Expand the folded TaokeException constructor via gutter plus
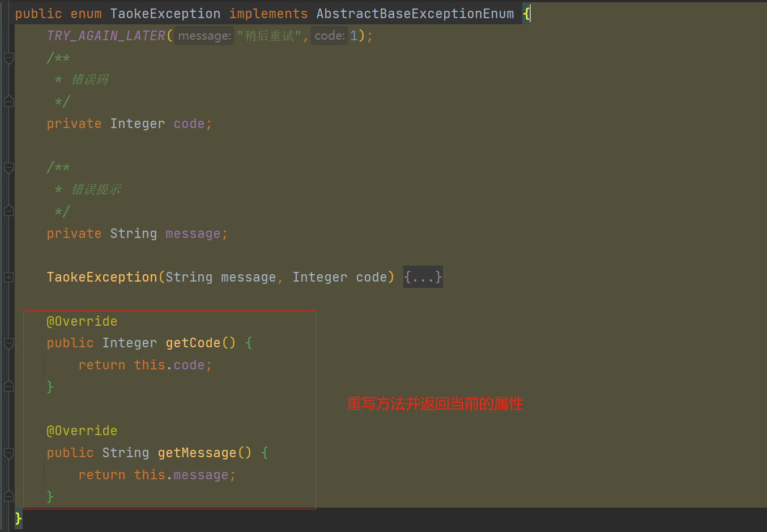767x532 pixels. pyautogui.click(x=8, y=277)
